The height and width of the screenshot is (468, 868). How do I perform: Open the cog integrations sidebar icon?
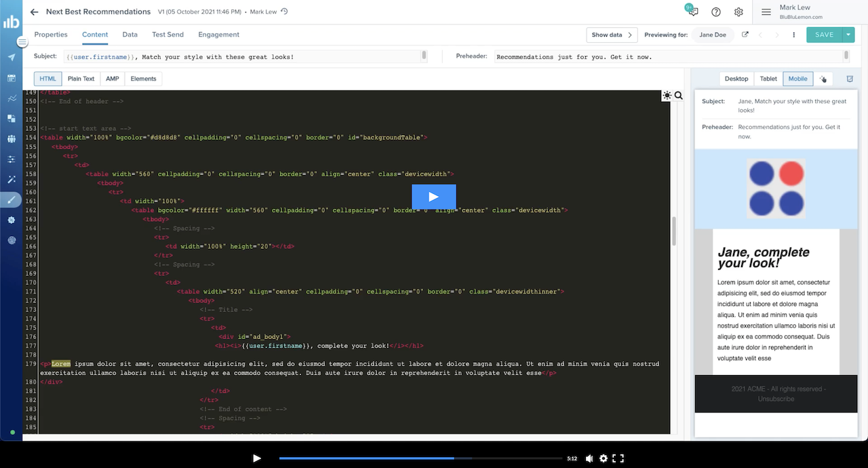(12, 220)
